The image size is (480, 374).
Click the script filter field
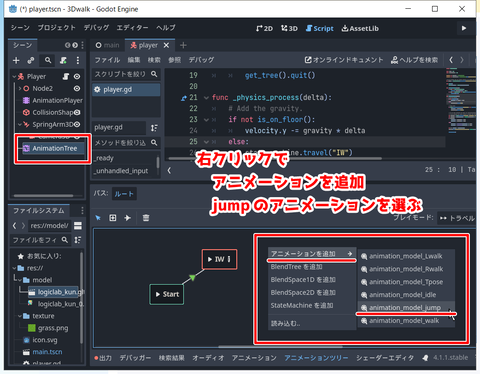(x=126, y=74)
